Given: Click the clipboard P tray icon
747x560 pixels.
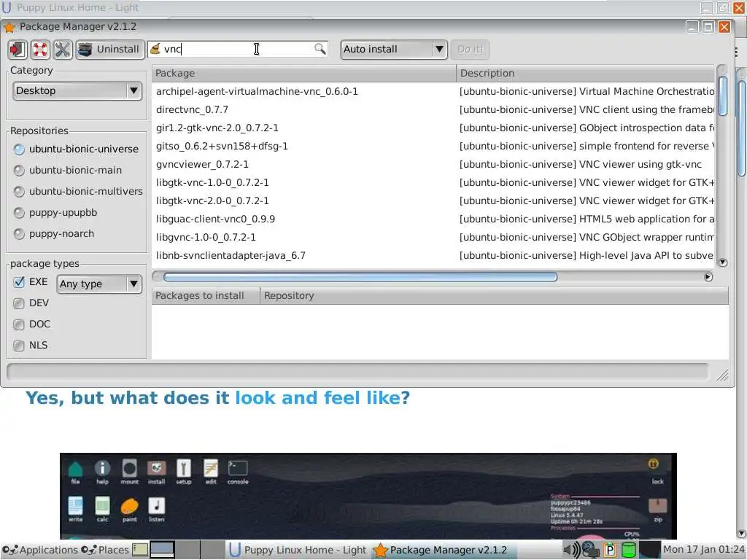Looking at the screenshot, I should [x=609, y=550].
